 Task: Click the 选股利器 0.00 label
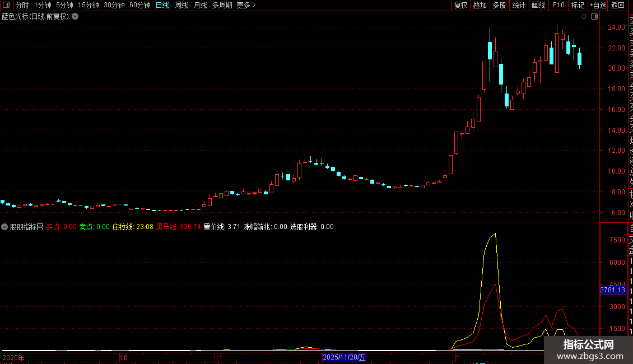coord(311,227)
